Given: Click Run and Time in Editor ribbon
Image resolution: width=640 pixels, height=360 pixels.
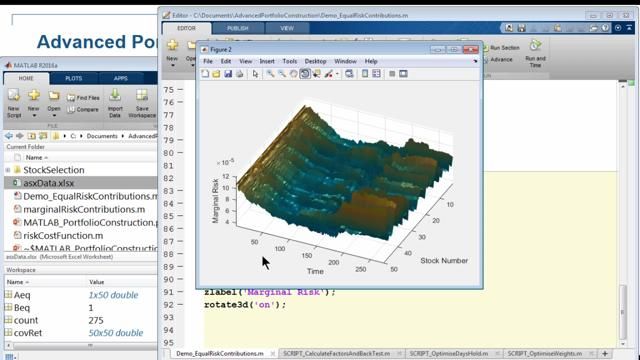Looking at the screenshot, I should 536,53.
